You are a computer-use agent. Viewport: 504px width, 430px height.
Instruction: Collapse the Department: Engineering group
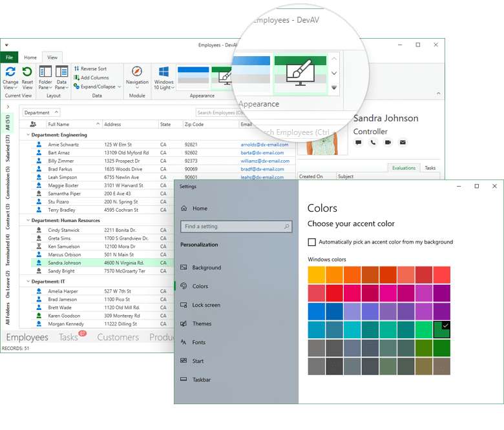[x=28, y=135]
